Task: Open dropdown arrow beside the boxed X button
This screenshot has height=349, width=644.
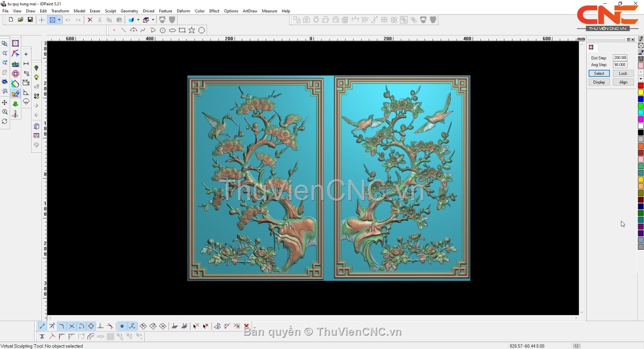Action: point(59,20)
